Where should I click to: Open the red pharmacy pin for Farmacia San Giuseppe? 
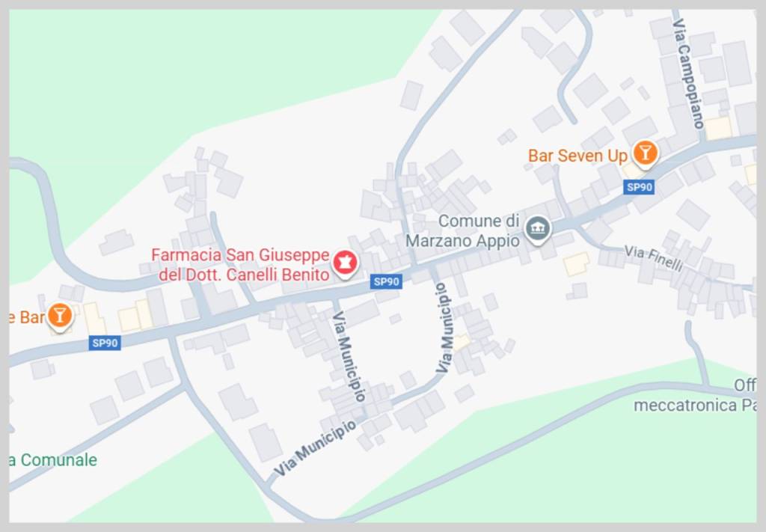pos(345,263)
